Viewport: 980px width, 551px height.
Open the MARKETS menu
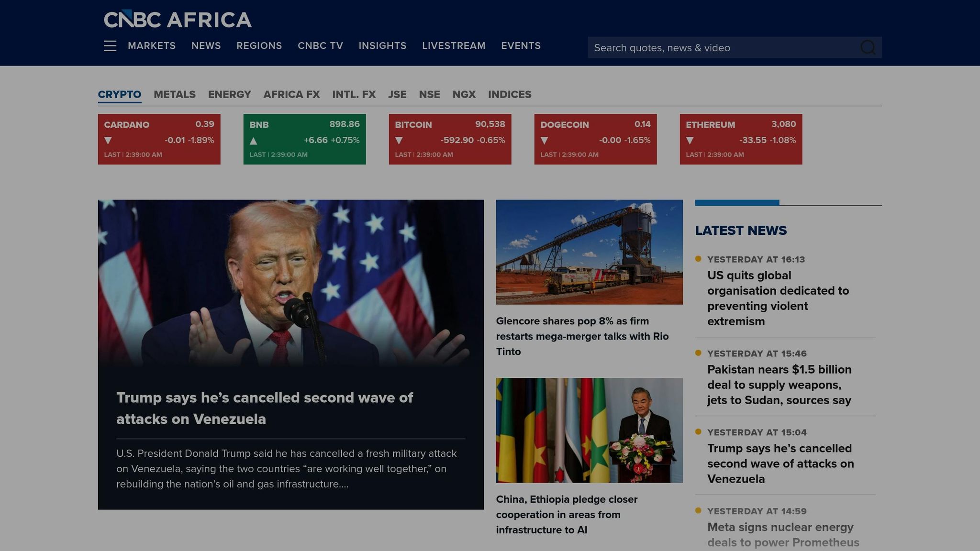(x=152, y=46)
